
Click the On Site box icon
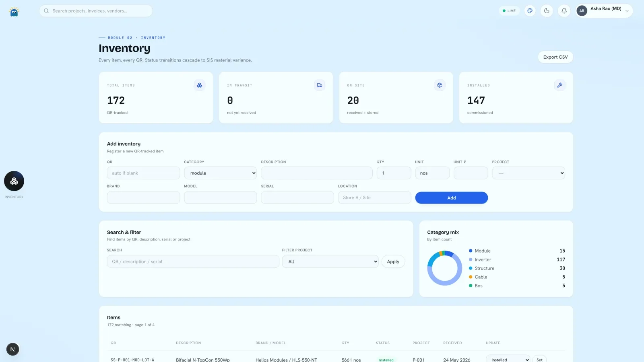(440, 85)
